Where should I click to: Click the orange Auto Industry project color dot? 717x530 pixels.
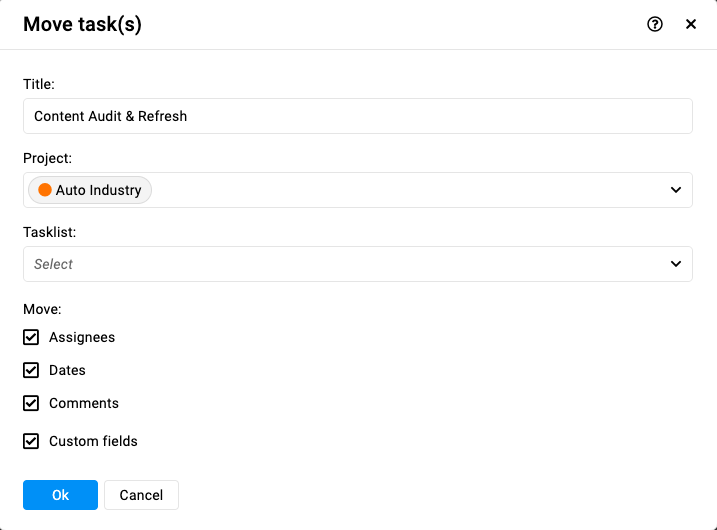pyautogui.click(x=45, y=190)
